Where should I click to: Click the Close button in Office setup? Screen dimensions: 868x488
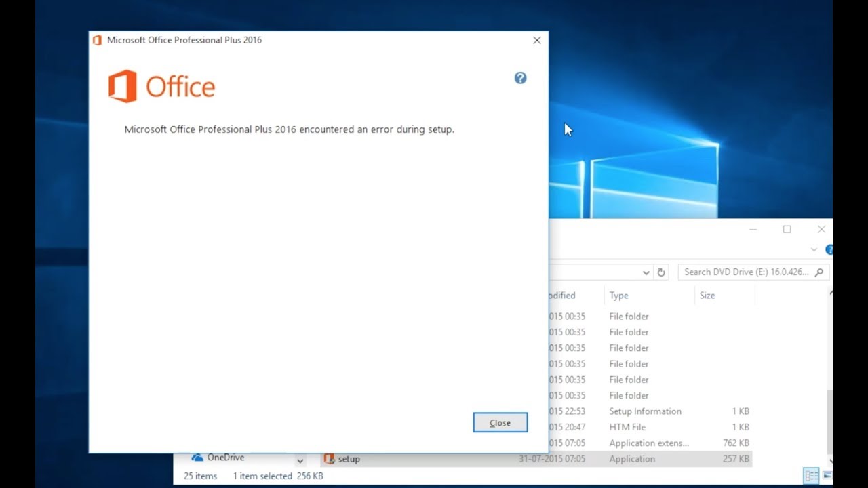pyautogui.click(x=500, y=422)
